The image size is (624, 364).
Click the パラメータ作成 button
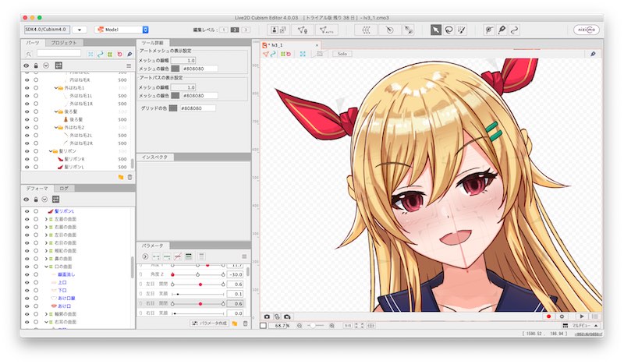(209, 323)
